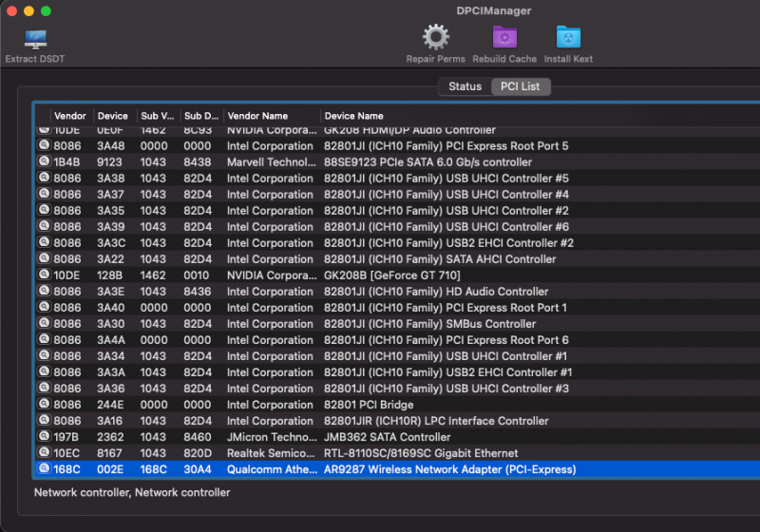This screenshot has height=532, width=760.
Task: Select the HD Audio Controller row
Action: pyautogui.click(x=436, y=292)
